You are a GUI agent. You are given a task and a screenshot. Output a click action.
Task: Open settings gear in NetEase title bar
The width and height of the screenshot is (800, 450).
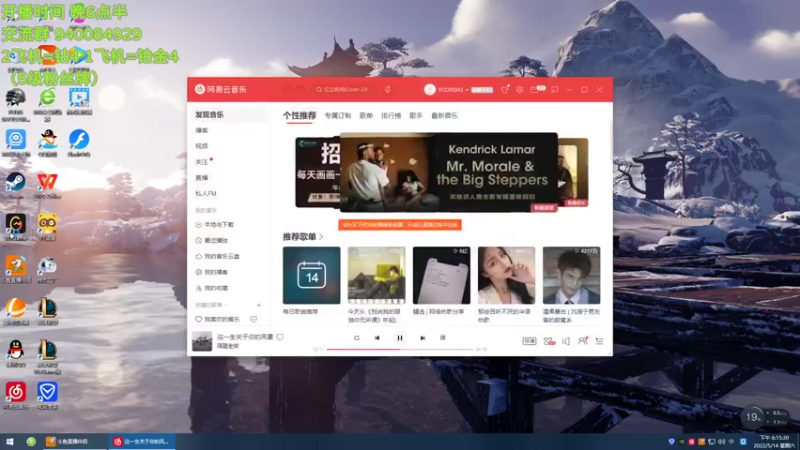coord(519,89)
